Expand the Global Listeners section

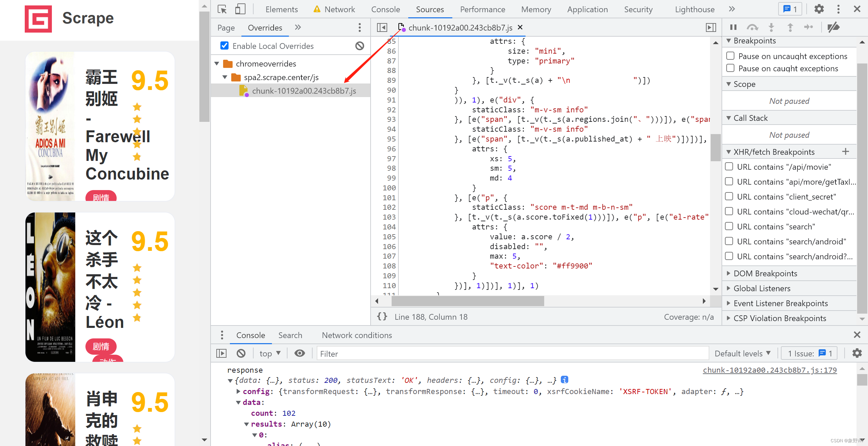pyautogui.click(x=728, y=288)
